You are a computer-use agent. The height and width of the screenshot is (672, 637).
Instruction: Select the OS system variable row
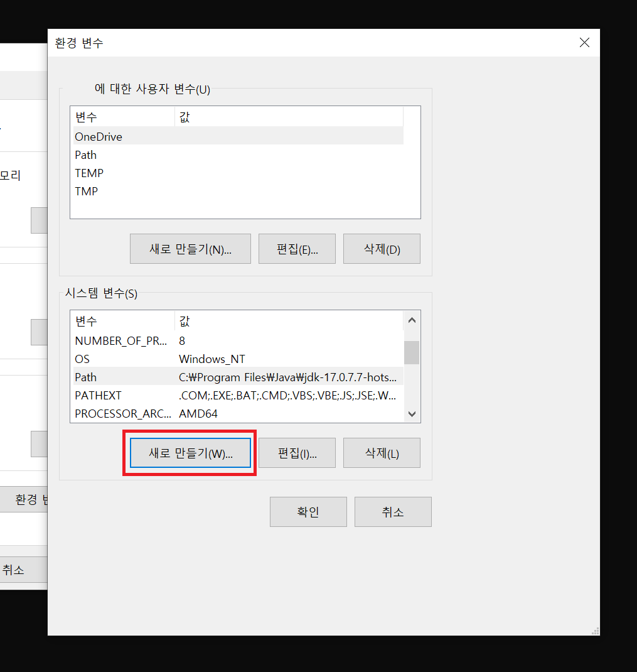point(238,359)
